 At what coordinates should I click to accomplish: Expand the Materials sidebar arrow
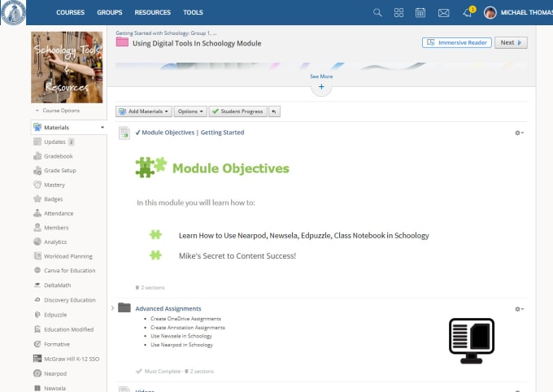pos(102,128)
